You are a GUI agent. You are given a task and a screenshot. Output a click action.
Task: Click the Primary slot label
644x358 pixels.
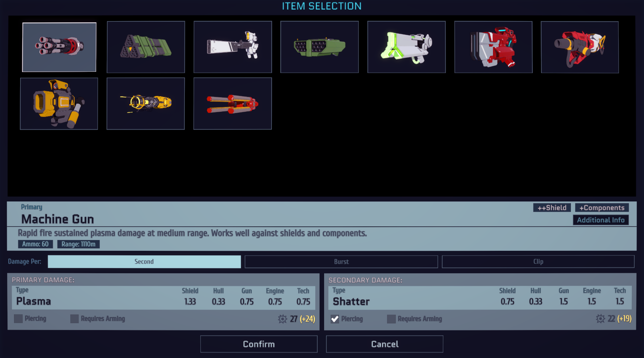[x=32, y=207]
